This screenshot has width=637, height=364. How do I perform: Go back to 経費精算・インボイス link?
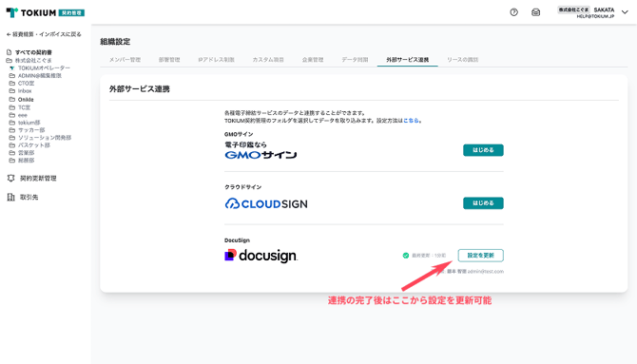tap(44, 34)
